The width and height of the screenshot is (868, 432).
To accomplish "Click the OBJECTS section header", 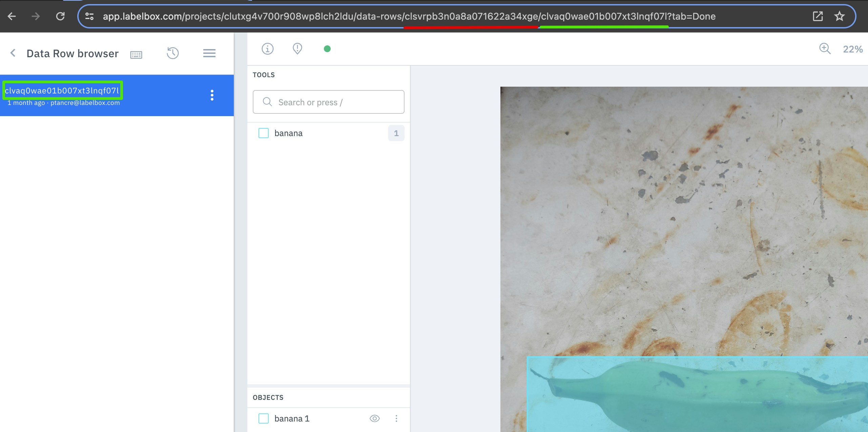I will click(x=268, y=397).
